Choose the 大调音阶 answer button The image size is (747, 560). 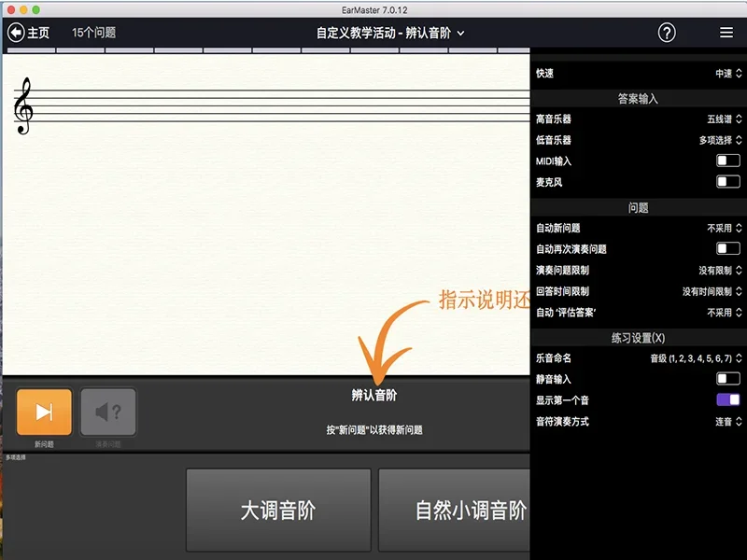tap(278, 510)
